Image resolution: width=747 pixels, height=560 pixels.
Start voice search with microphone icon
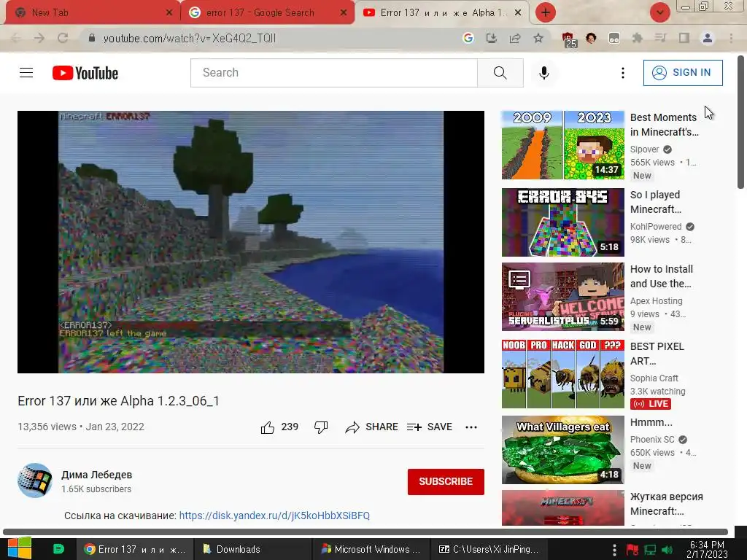click(x=544, y=73)
